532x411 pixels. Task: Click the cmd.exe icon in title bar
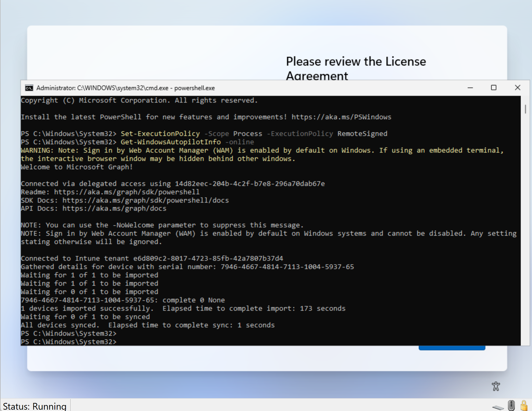click(x=29, y=88)
